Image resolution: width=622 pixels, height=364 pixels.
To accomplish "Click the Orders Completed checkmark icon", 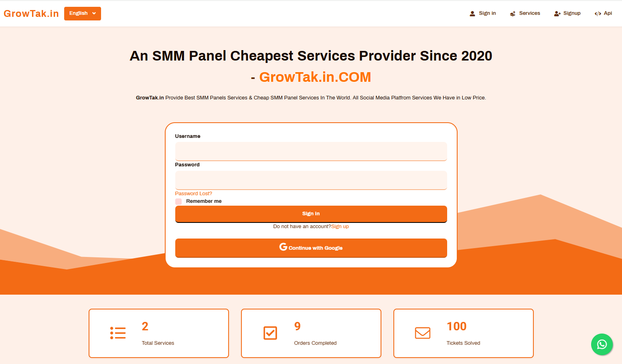I will (270, 333).
